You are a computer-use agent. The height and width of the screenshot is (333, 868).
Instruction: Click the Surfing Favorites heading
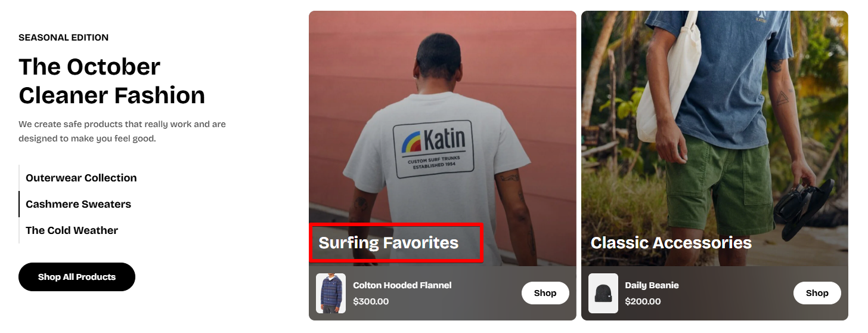389,243
